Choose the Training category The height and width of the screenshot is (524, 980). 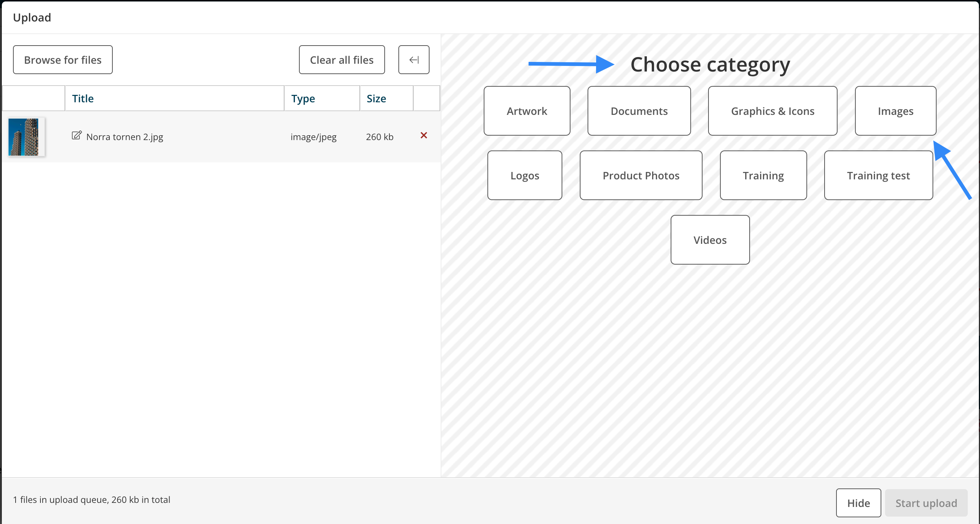(763, 175)
